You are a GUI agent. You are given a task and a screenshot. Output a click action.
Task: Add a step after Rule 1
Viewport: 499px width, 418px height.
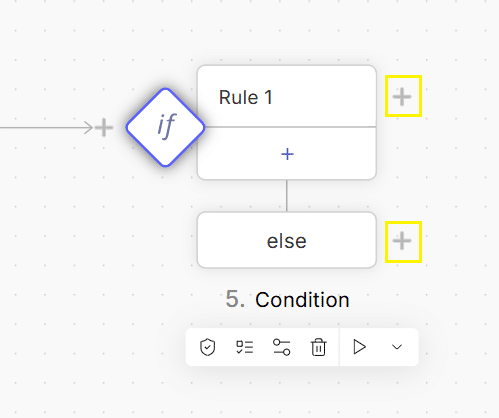point(402,97)
